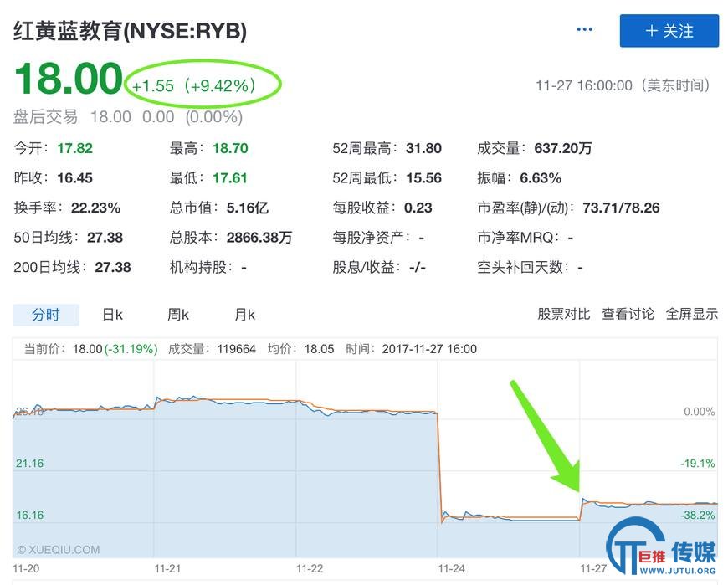Switch to the 周k chart tab
Viewport: 728px width, 585px height.
(x=178, y=315)
